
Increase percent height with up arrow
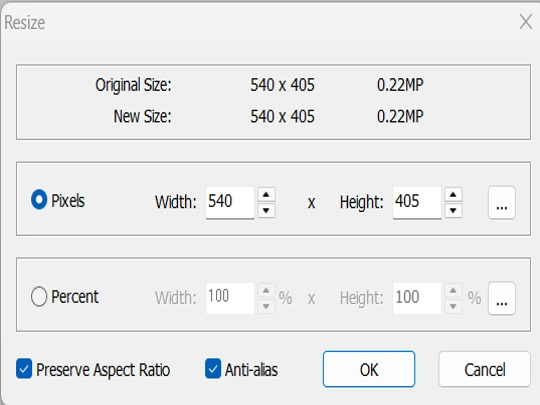[453, 291]
